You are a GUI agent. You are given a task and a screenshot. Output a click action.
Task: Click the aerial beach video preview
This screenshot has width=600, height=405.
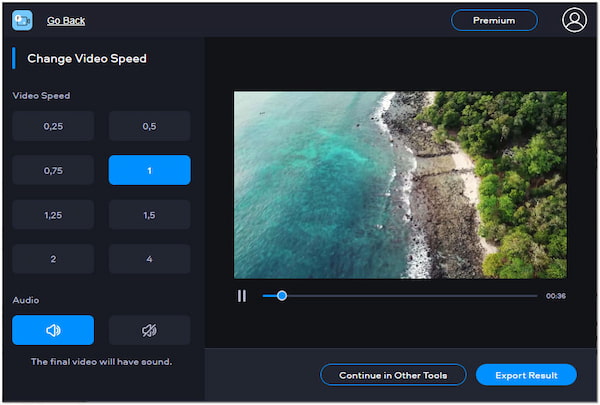coord(400,185)
